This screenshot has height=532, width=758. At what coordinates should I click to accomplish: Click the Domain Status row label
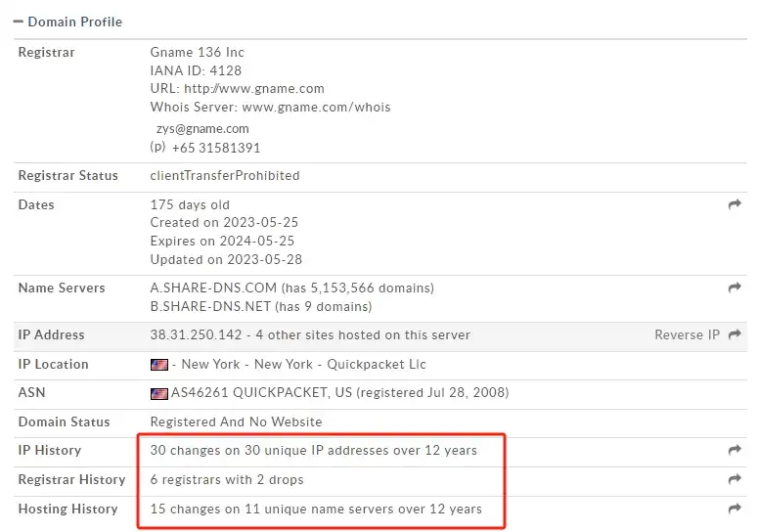coord(64,421)
